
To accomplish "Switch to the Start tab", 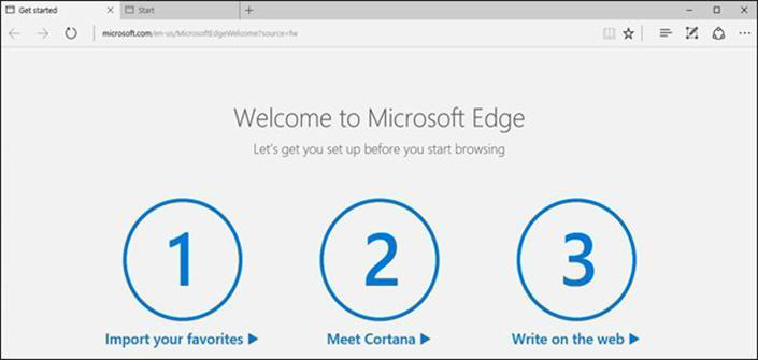I will click(179, 10).
